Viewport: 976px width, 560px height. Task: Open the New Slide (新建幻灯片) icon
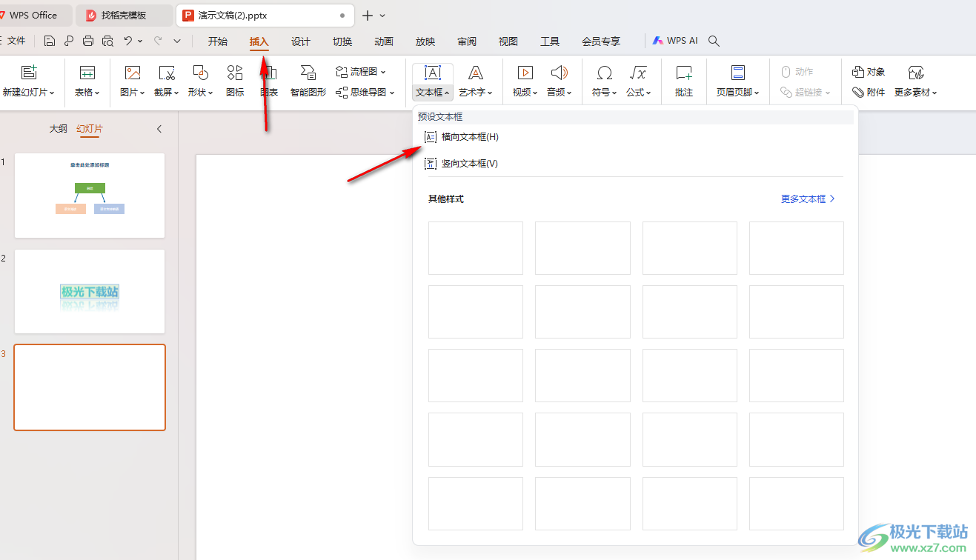(x=28, y=73)
